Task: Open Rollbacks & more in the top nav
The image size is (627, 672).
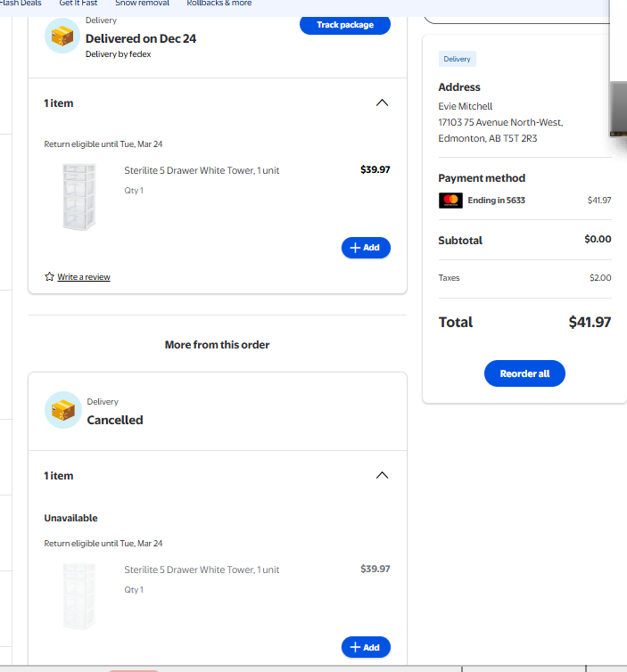Action: pyautogui.click(x=219, y=4)
